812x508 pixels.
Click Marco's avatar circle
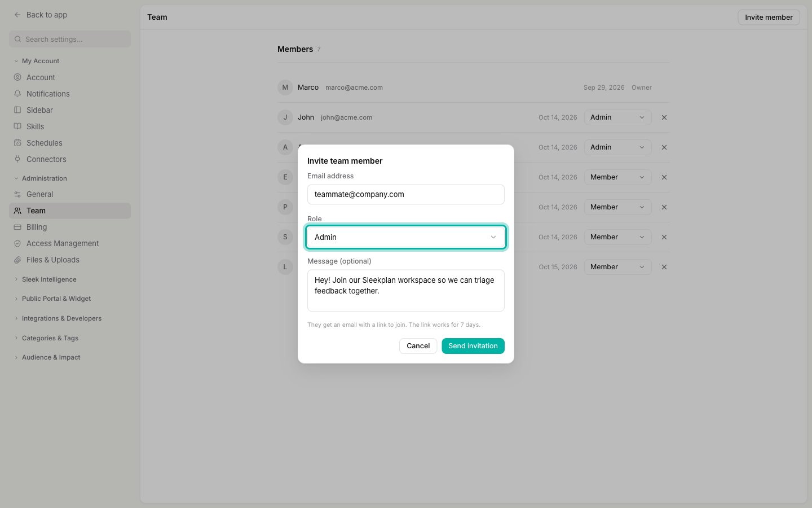click(285, 87)
